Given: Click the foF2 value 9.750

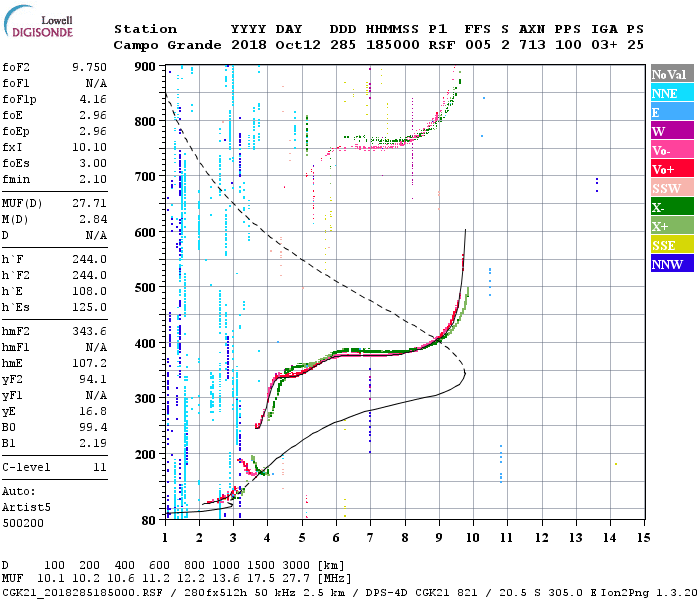Looking at the screenshot, I should coord(89,67).
